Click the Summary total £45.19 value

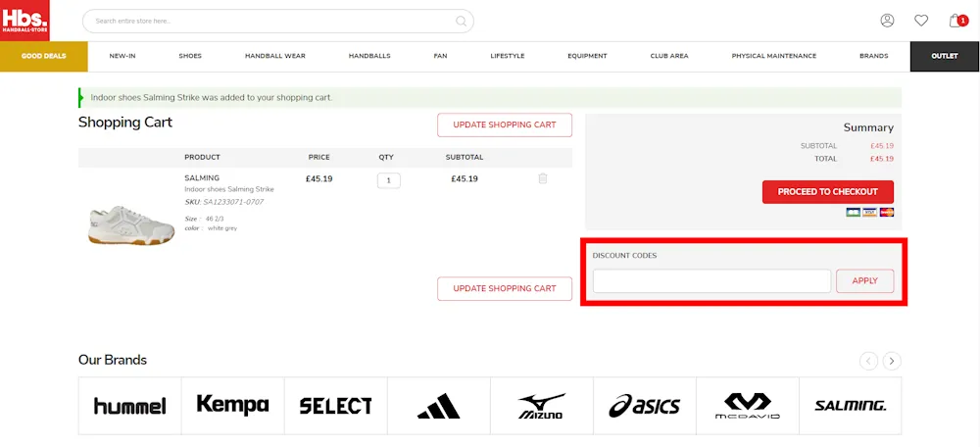tap(882, 159)
